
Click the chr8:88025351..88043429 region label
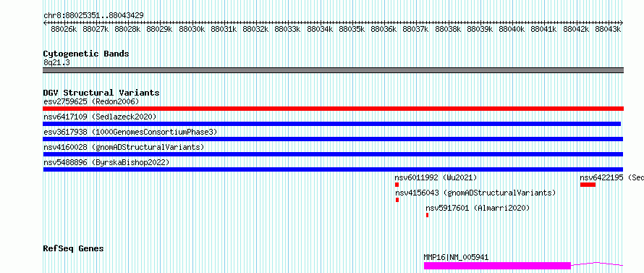pyautogui.click(x=93, y=15)
